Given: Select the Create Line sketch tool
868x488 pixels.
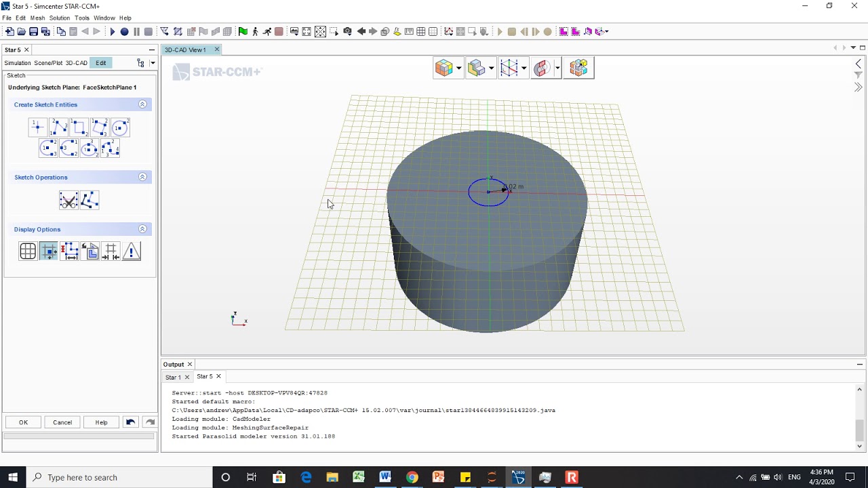Looking at the screenshot, I should (x=58, y=127).
